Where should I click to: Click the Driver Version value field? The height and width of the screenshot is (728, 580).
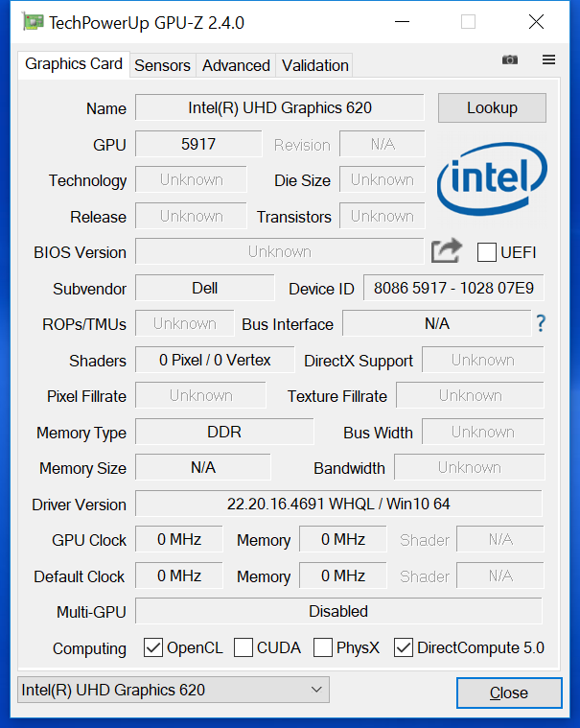(338, 504)
